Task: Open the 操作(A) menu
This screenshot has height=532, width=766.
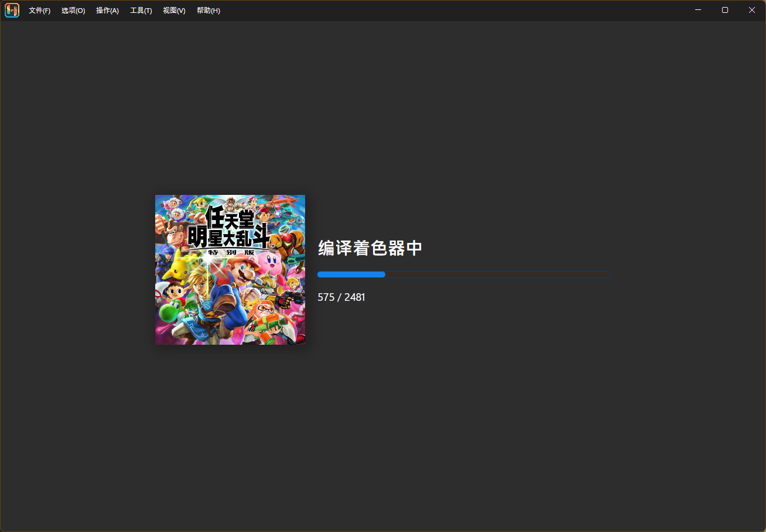Action: 107,11
